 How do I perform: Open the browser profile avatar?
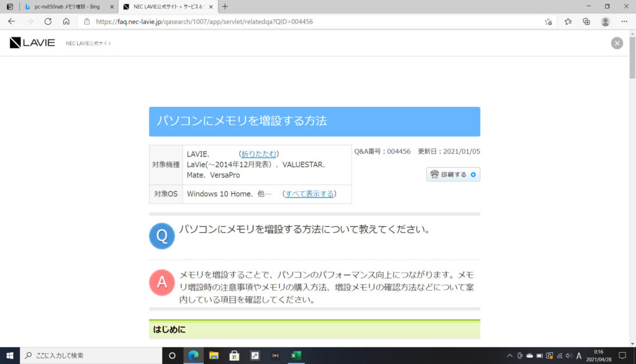(x=605, y=21)
